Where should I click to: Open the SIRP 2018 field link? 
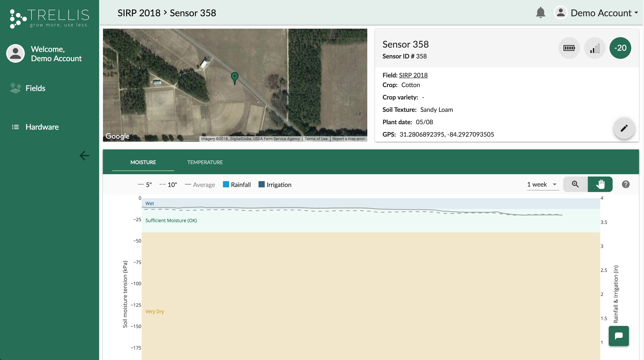point(413,75)
